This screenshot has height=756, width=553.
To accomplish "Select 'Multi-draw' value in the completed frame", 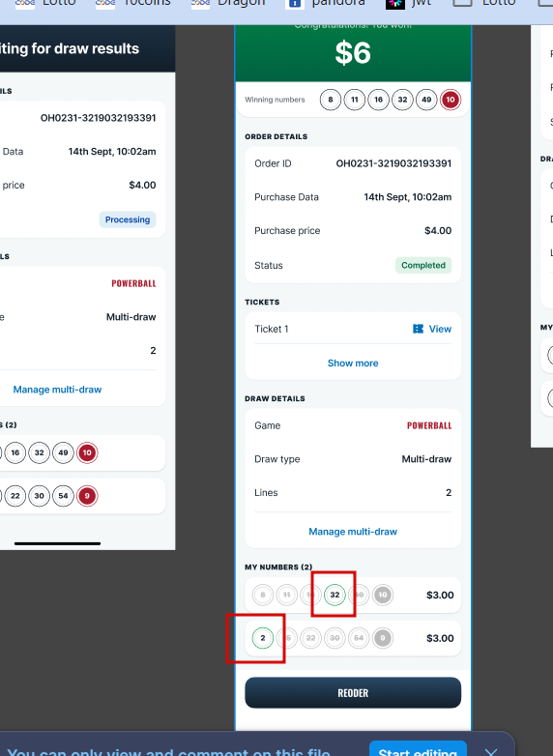I will pyautogui.click(x=426, y=459).
